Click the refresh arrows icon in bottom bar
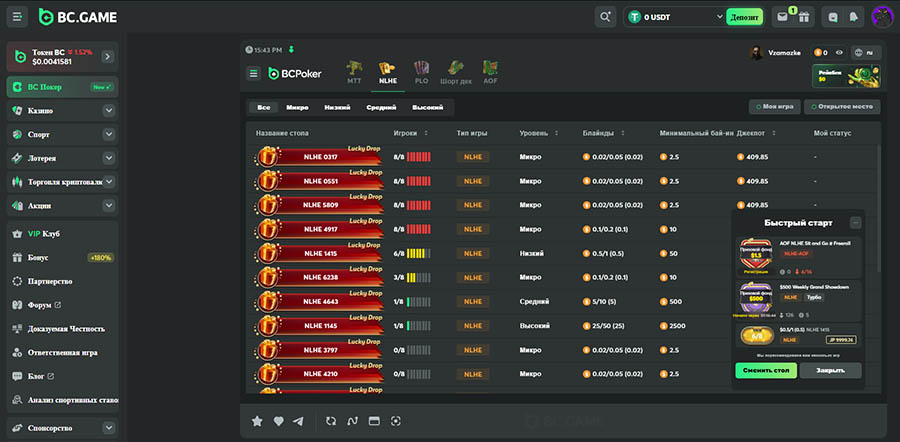This screenshot has width=900, height=442. point(331,421)
